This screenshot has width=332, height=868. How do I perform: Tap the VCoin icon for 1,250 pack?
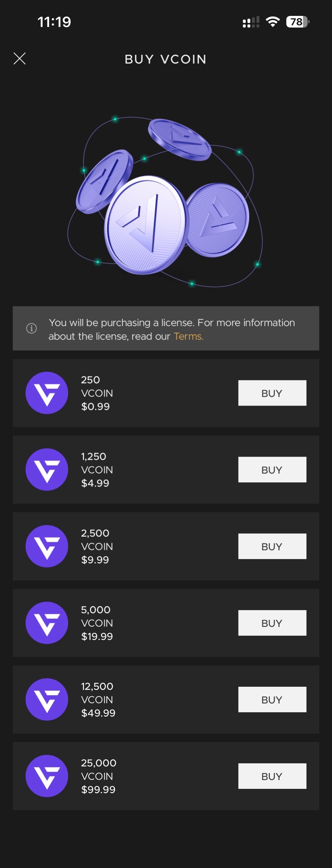[47, 469]
